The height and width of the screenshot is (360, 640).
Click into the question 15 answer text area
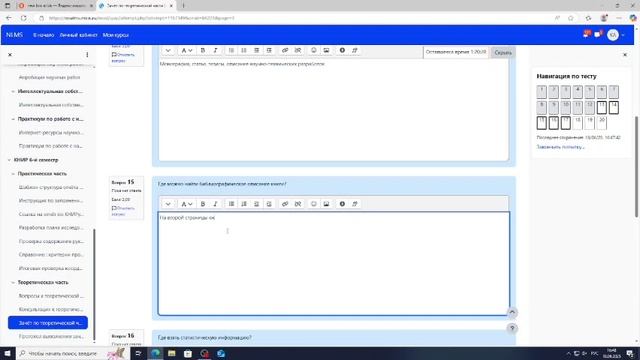tap(333, 263)
